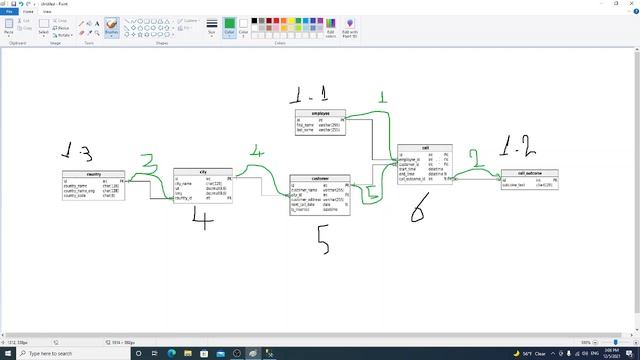Click the Resize button in Image group

coord(61,28)
